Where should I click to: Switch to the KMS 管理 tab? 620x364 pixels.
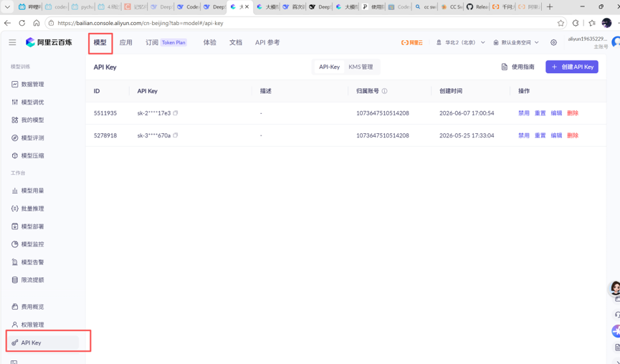click(x=361, y=67)
